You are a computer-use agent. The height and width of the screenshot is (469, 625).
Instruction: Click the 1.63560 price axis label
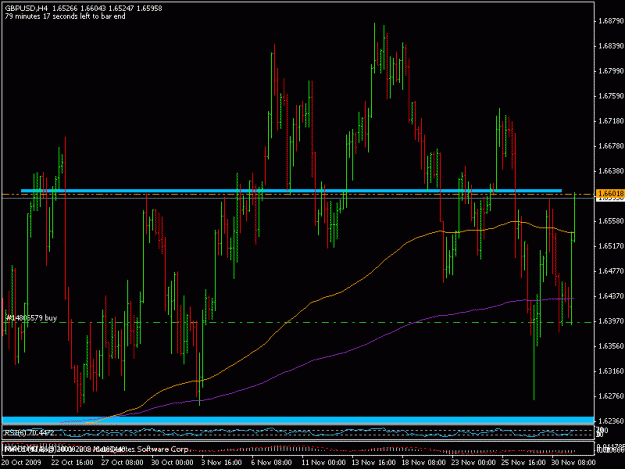(x=611, y=346)
